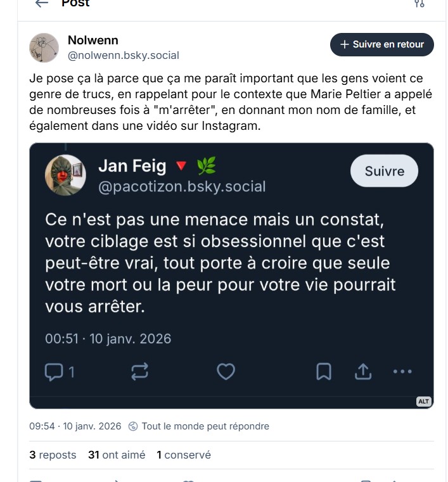View the 31 ont aimé list
The width and height of the screenshot is (448, 482).
tap(117, 455)
